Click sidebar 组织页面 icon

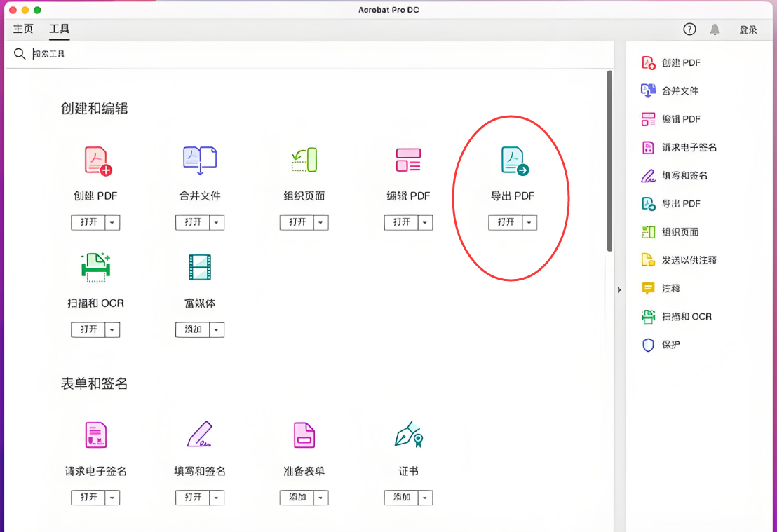coord(648,232)
